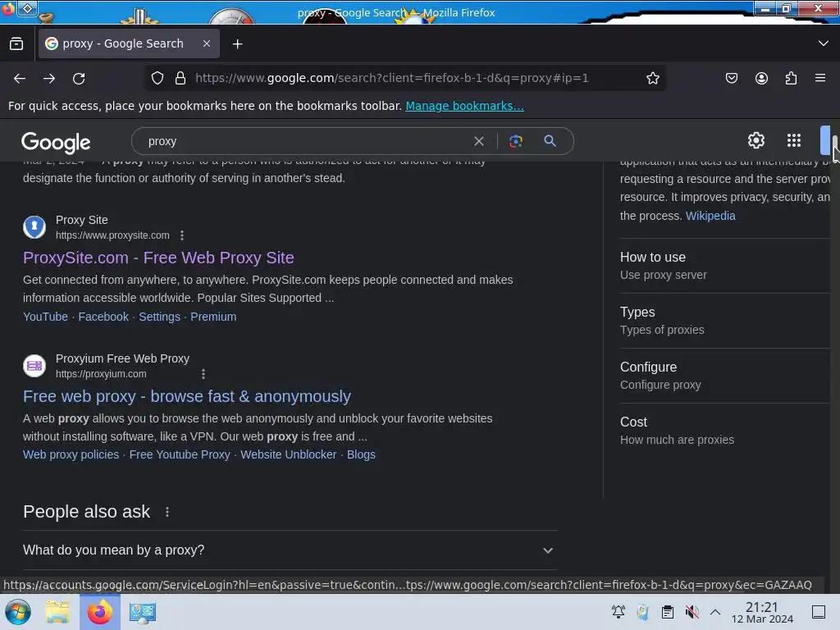Viewport: 840px width, 630px height.
Task: Select the Configure proxy panel entry
Action: tap(724, 376)
